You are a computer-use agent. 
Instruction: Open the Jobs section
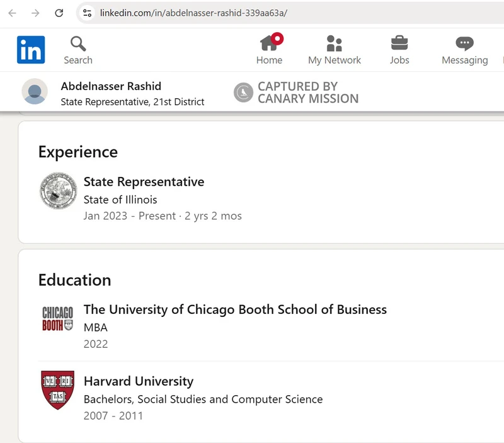tap(399, 50)
